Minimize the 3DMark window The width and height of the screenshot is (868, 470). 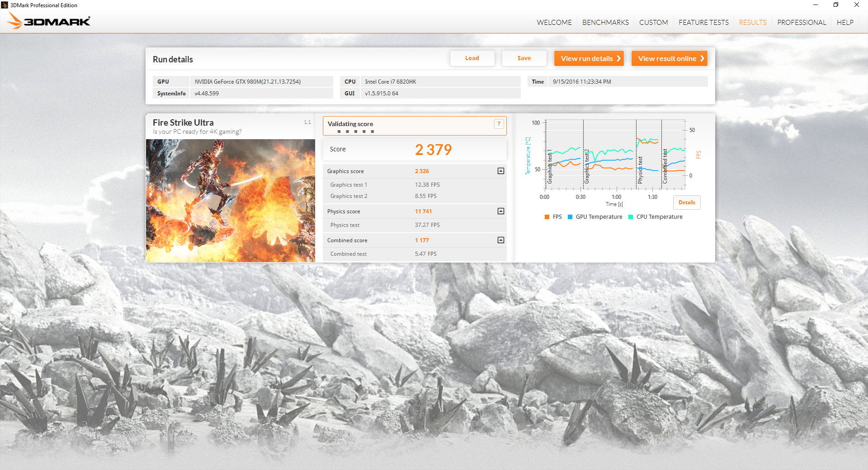[816, 5]
